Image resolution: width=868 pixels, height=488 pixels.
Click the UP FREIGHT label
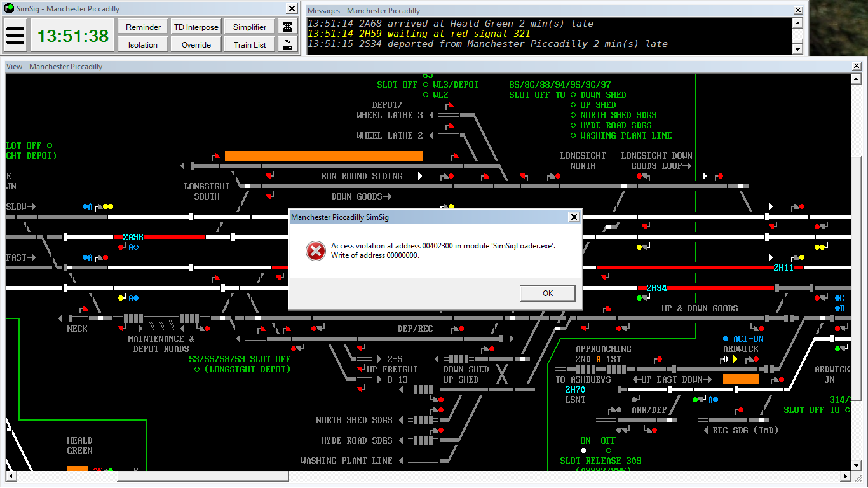click(392, 369)
